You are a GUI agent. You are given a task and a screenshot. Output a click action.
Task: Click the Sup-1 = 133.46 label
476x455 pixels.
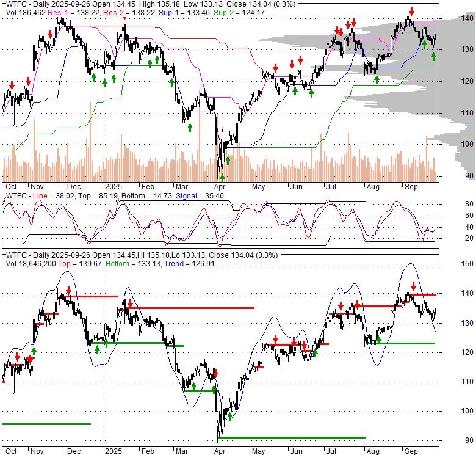[185, 13]
